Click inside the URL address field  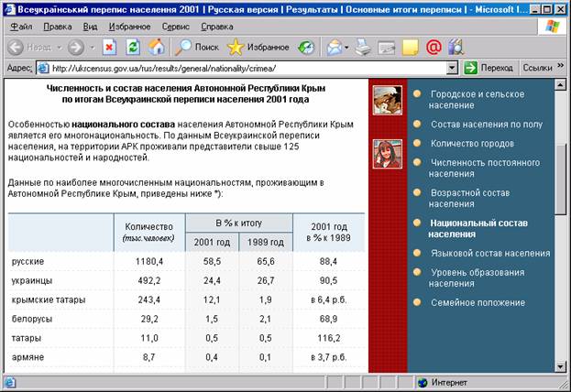coord(247,68)
